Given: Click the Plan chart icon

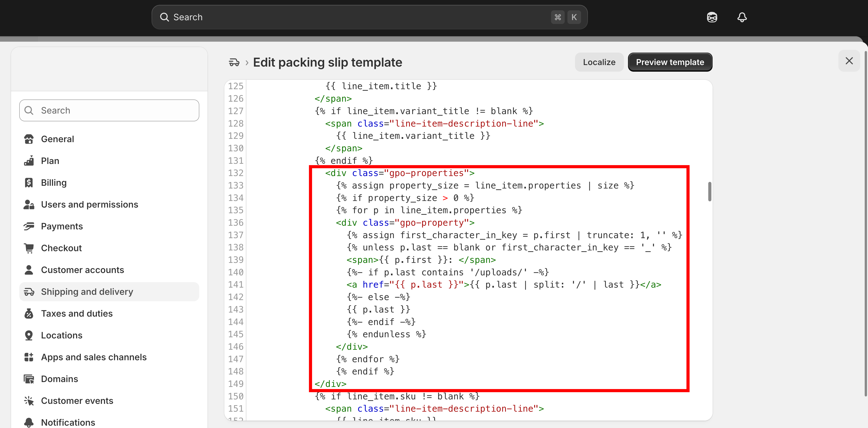Looking at the screenshot, I should click(29, 161).
